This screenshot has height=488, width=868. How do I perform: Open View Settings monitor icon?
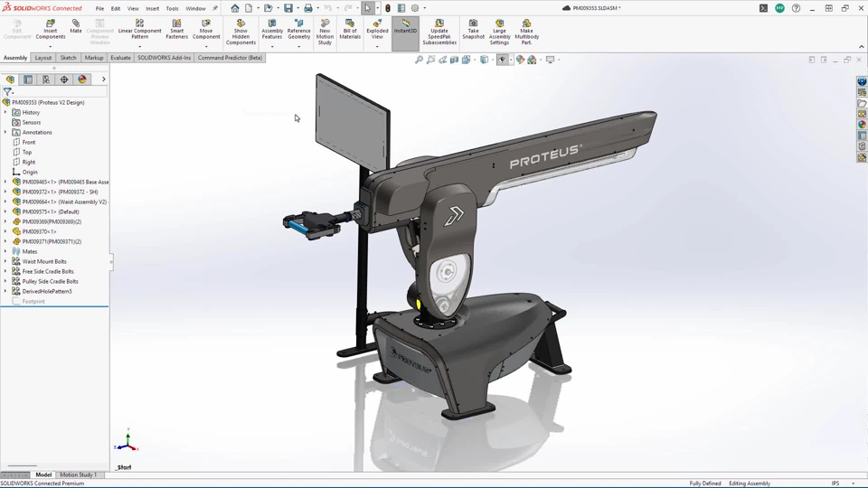550,60
